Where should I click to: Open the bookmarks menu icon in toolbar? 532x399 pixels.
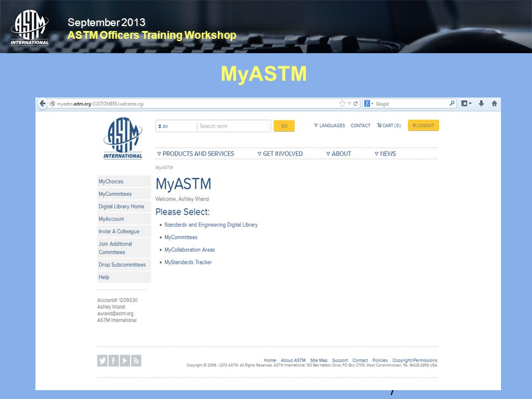click(x=466, y=104)
